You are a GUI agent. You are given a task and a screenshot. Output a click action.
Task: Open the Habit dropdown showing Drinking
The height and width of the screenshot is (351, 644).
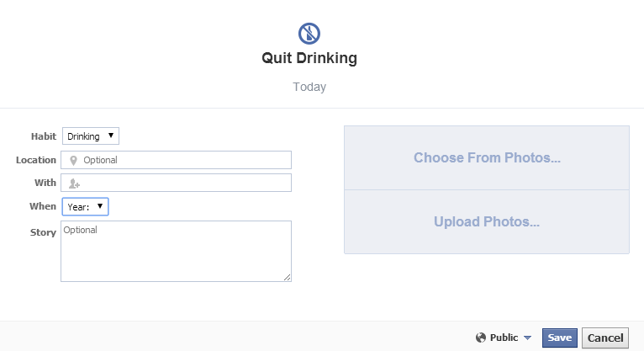[91, 136]
